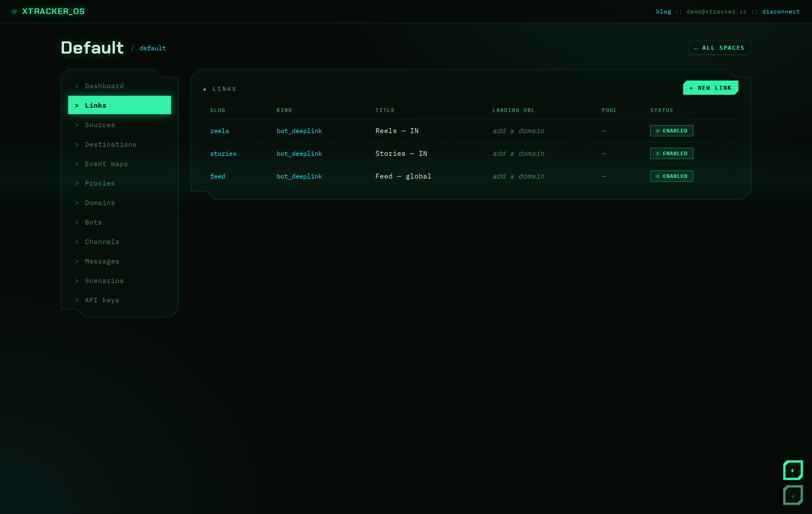
Task: Click the STATUS column header
Action: 662,110
